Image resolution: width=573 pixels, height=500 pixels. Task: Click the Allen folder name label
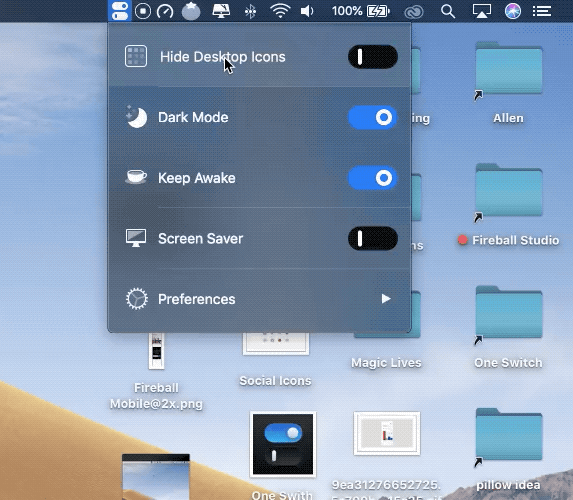coord(508,118)
